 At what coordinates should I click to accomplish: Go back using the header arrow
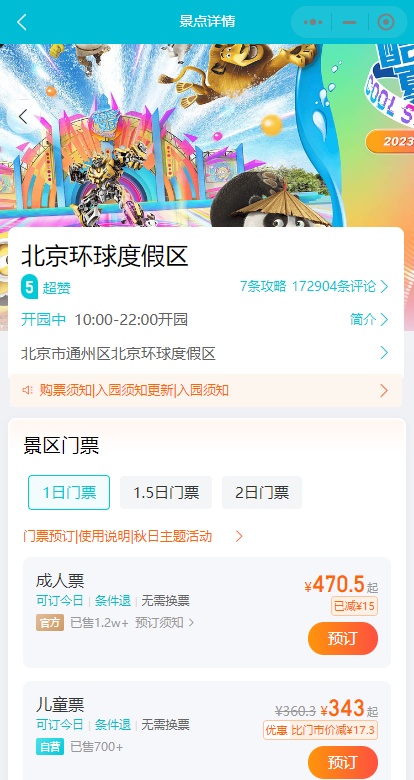coord(21,22)
